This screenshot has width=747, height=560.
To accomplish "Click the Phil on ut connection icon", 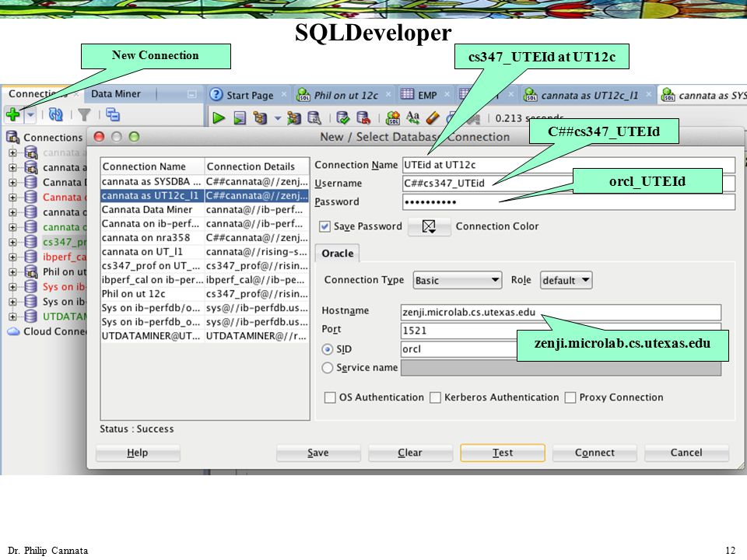I will pos(31,272).
